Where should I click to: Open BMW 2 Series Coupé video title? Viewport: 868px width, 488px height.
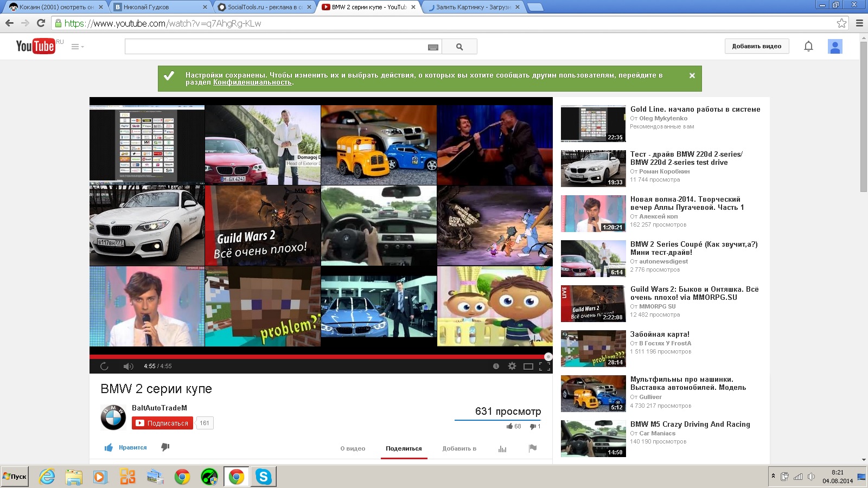coord(694,248)
